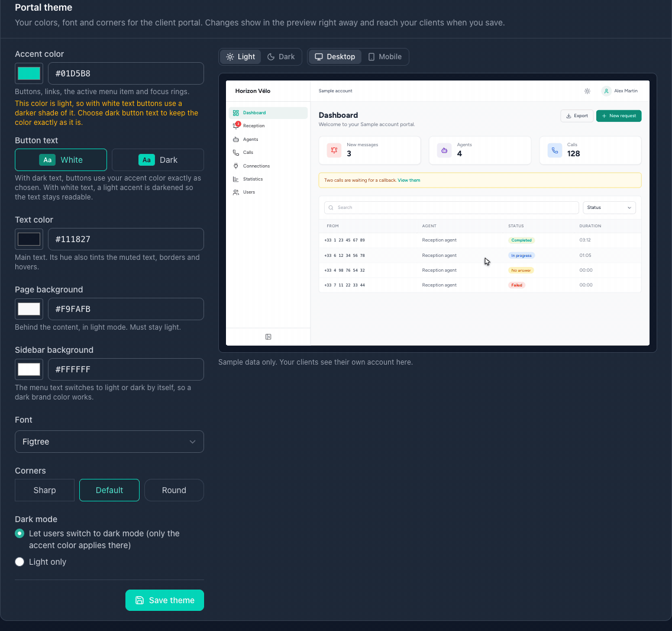The image size is (672, 631).
Task: Click the accent color hex field #01D5B8
Action: click(x=126, y=73)
